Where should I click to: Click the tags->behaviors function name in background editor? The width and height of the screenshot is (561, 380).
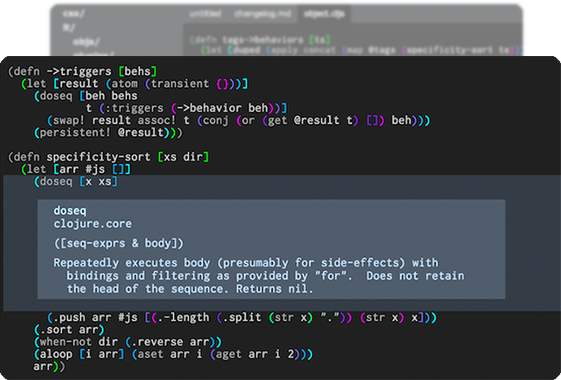262,39
